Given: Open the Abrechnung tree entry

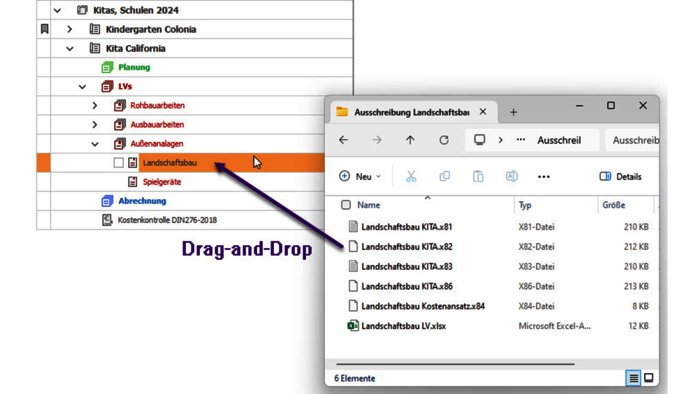Looking at the screenshot, I should tap(142, 201).
